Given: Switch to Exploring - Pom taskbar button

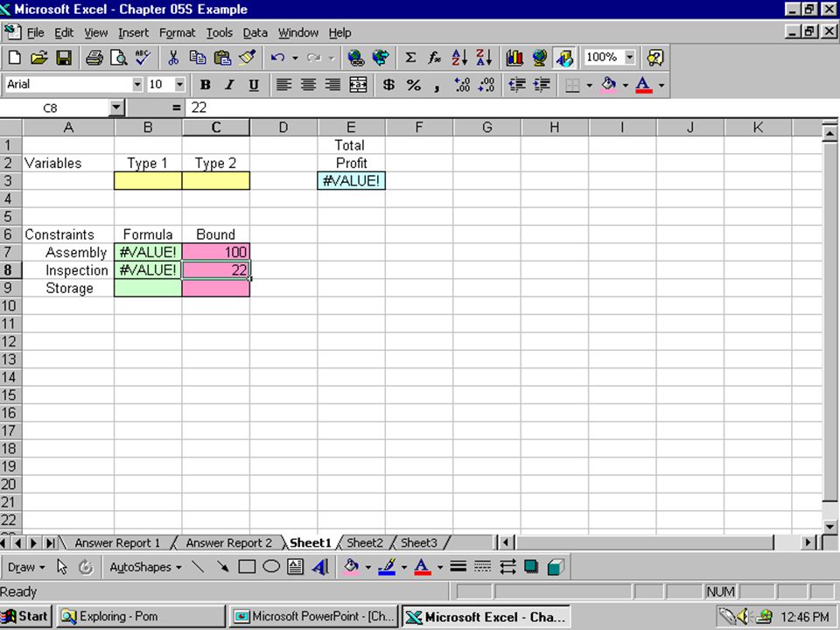Looking at the screenshot, I should (x=140, y=617).
